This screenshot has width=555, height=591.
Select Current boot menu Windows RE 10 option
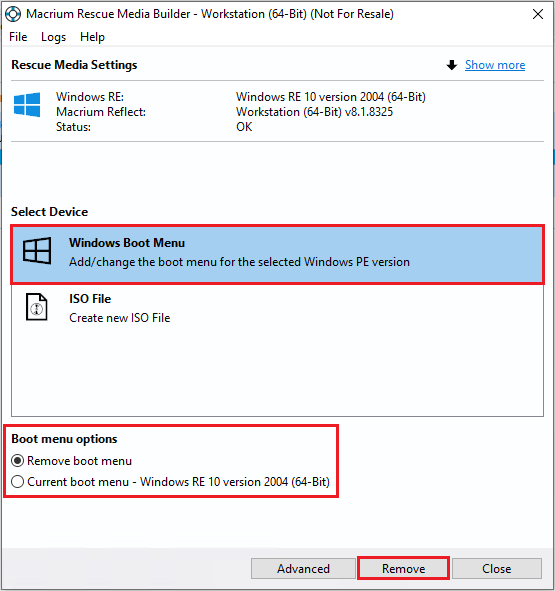click(x=18, y=482)
